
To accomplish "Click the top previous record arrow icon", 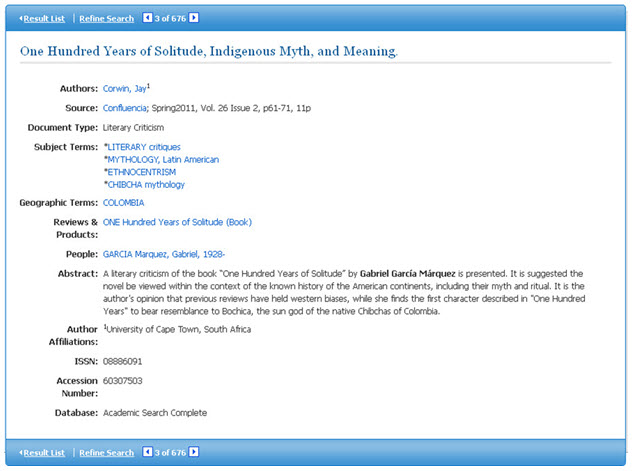I will point(149,18).
